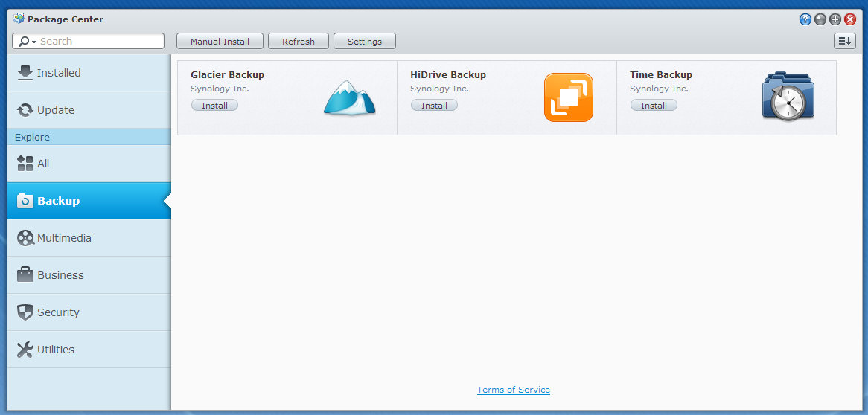
Task: Select the Multimedia category
Action: [x=89, y=238]
